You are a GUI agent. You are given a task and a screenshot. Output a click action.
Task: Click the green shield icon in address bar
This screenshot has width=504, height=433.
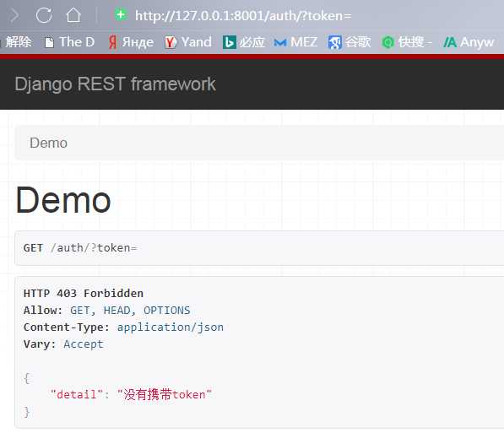121,15
